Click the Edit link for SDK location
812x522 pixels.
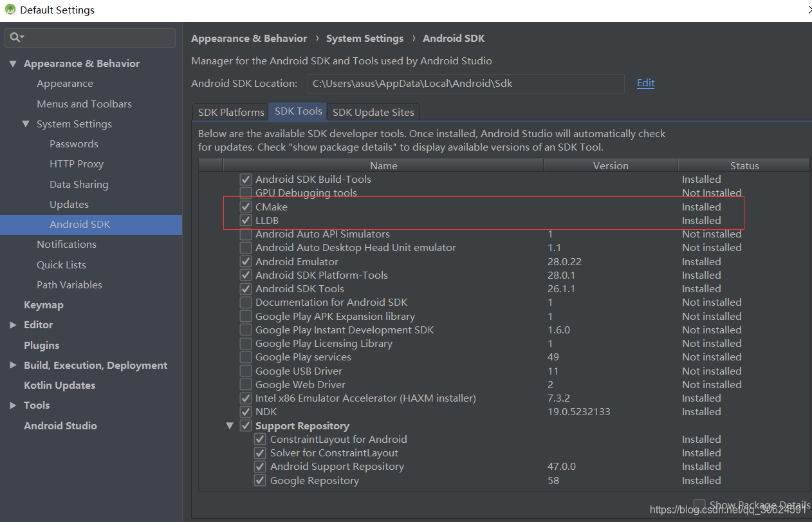[x=646, y=83]
